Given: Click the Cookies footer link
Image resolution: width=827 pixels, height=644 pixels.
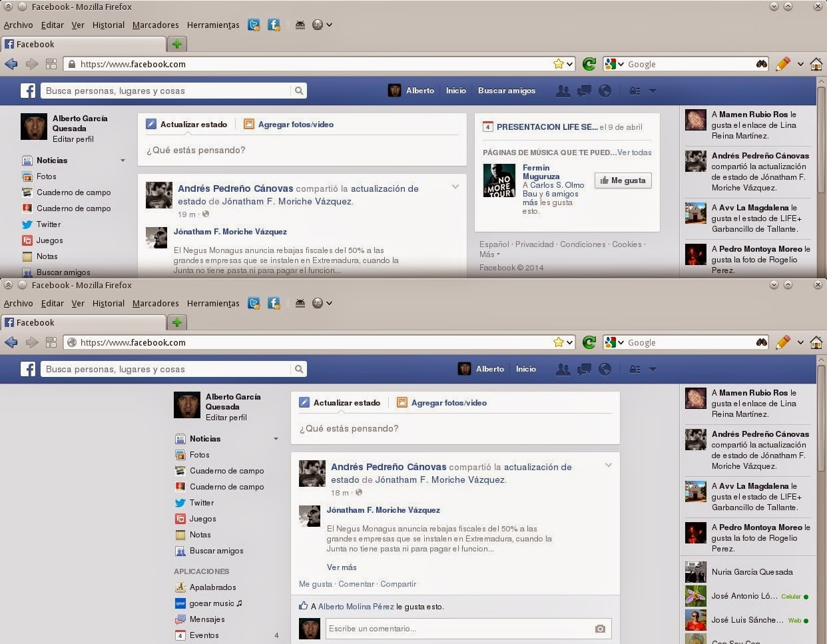Looking at the screenshot, I should coord(627,244).
